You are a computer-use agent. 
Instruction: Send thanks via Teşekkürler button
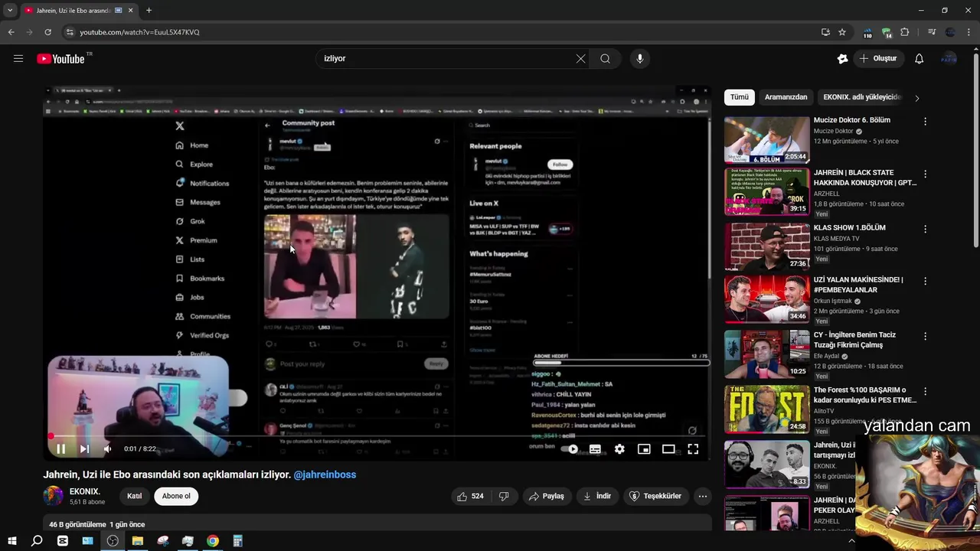click(x=655, y=496)
